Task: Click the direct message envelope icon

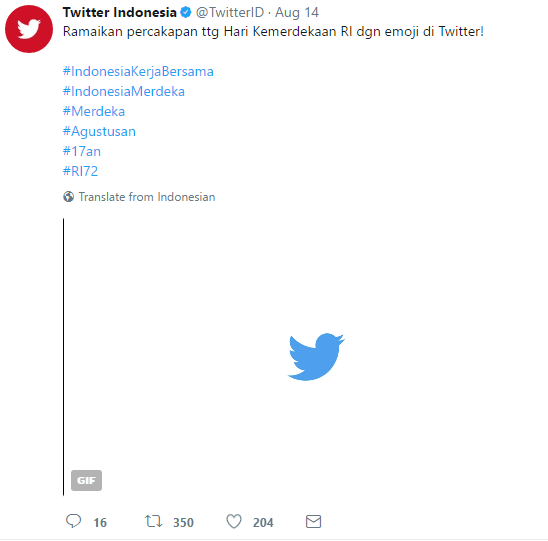Action: click(313, 521)
